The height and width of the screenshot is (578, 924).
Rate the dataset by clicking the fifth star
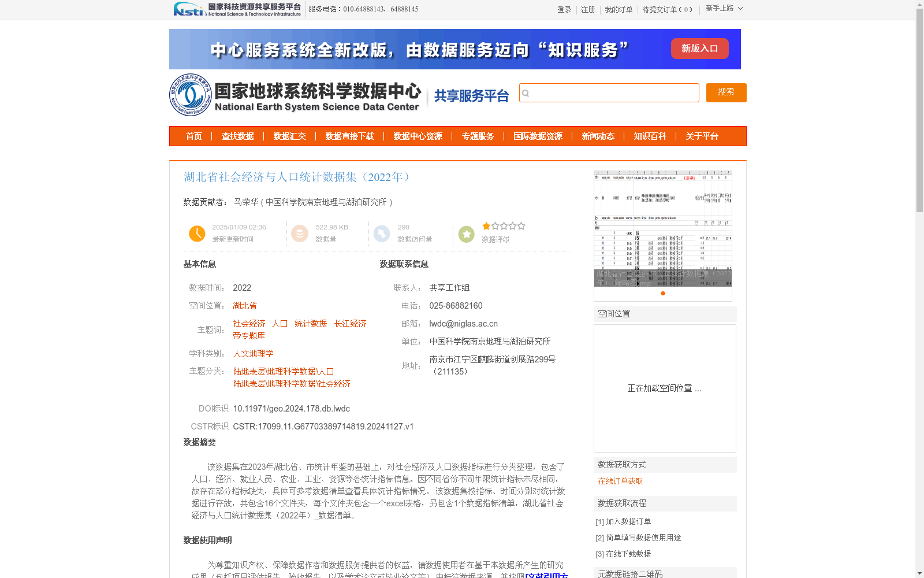coord(521,226)
